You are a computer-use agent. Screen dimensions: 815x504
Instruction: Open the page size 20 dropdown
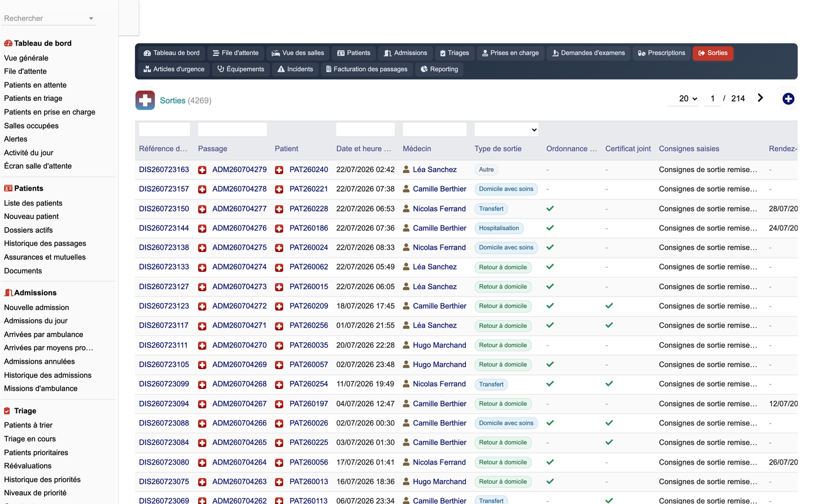click(688, 99)
